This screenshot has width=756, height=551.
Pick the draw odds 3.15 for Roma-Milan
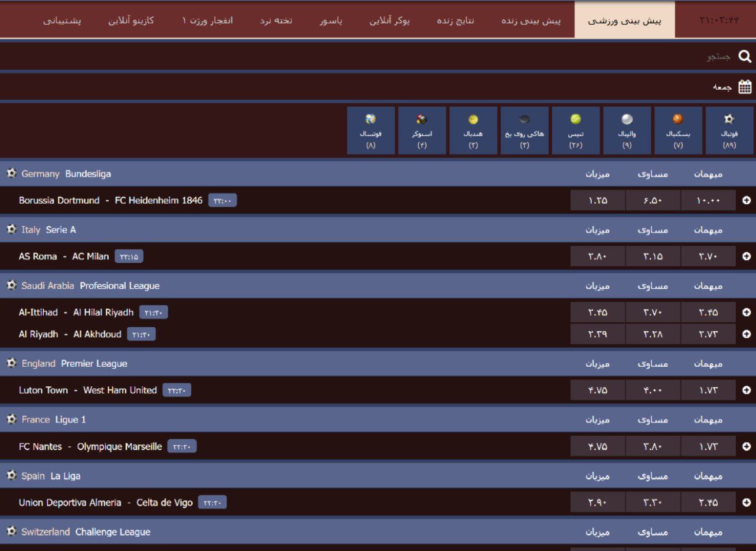653,256
